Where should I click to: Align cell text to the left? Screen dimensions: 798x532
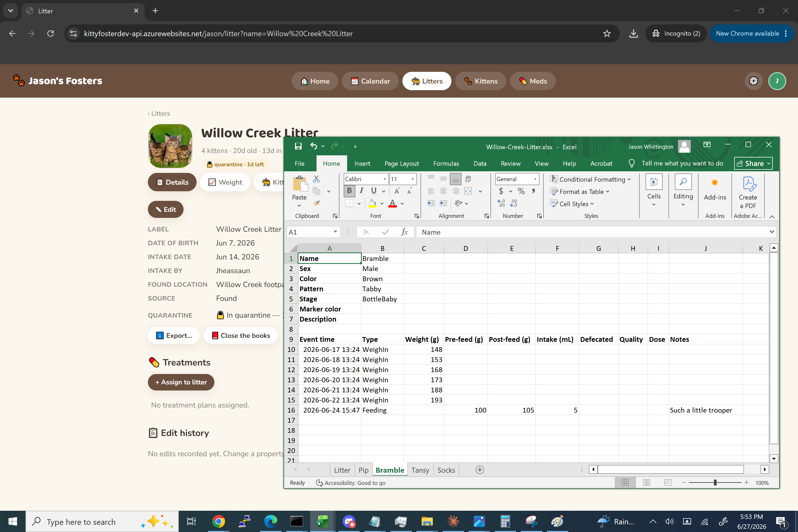[431, 191]
